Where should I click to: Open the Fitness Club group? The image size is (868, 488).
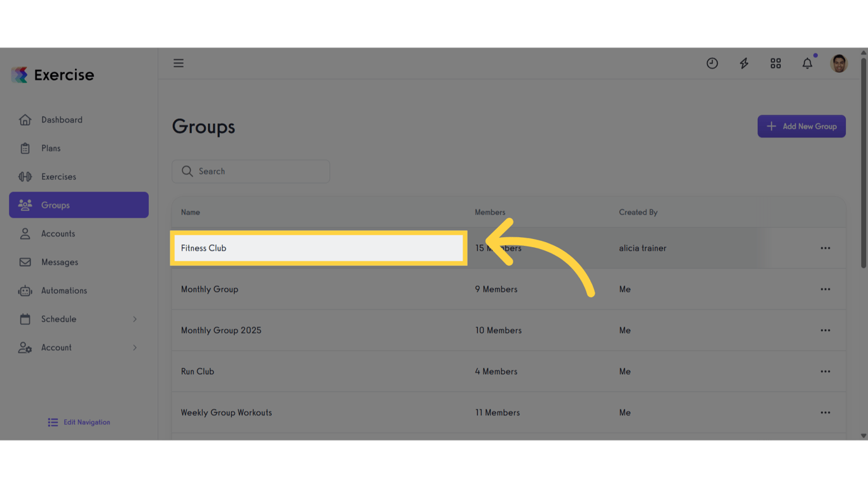pyautogui.click(x=204, y=248)
